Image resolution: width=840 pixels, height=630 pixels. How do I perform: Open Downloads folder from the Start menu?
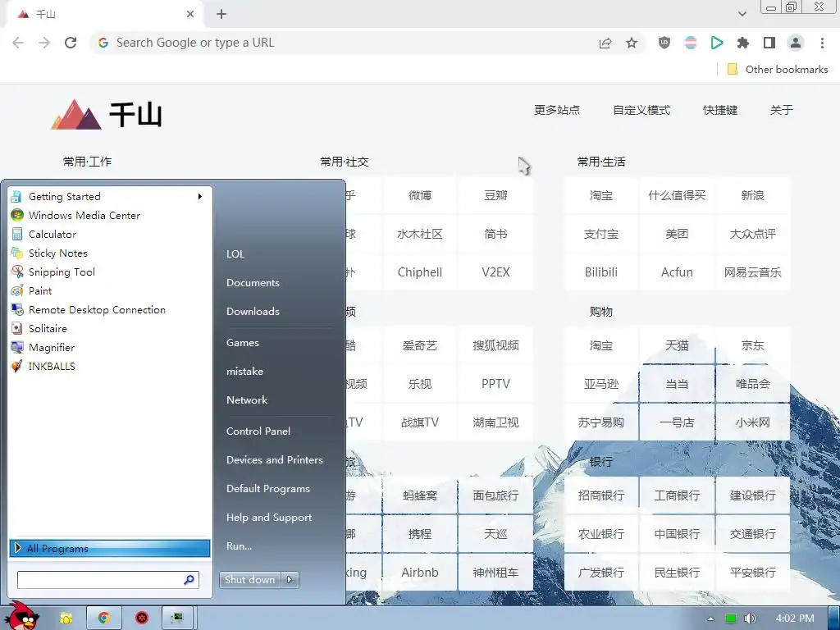point(253,311)
